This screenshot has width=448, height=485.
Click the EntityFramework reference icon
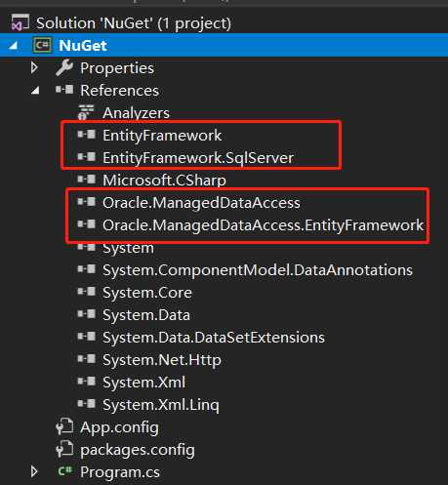[x=87, y=135]
